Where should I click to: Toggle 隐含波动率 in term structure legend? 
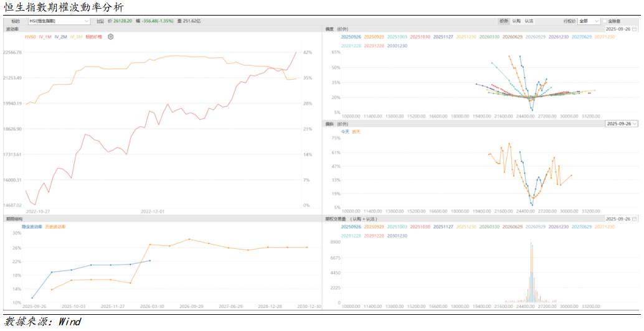[33, 226]
